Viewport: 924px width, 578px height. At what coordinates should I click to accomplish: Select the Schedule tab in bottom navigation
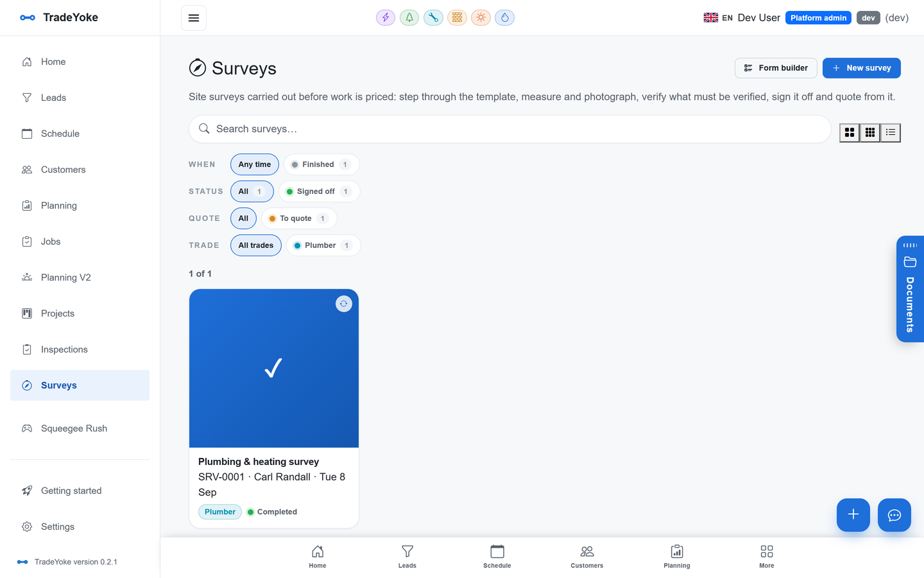coord(497,557)
